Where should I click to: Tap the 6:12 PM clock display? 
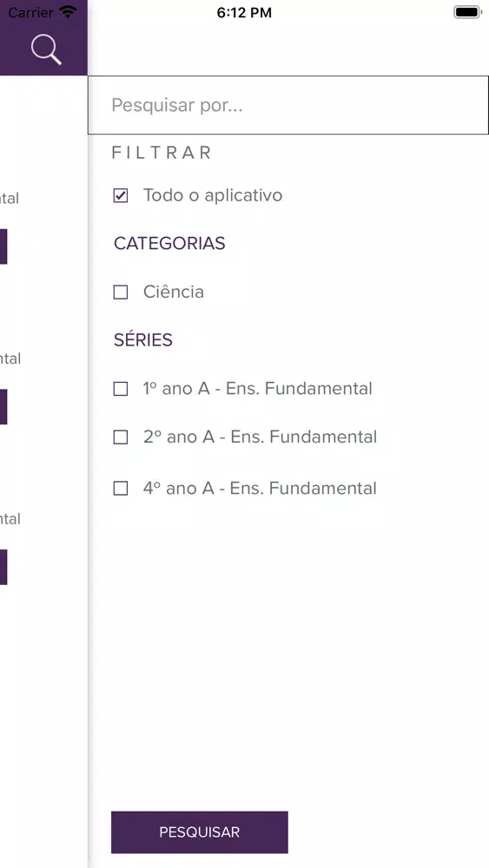(x=244, y=13)
